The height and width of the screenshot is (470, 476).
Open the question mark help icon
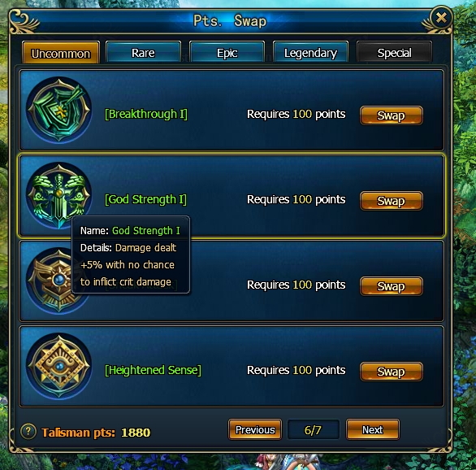28,431
